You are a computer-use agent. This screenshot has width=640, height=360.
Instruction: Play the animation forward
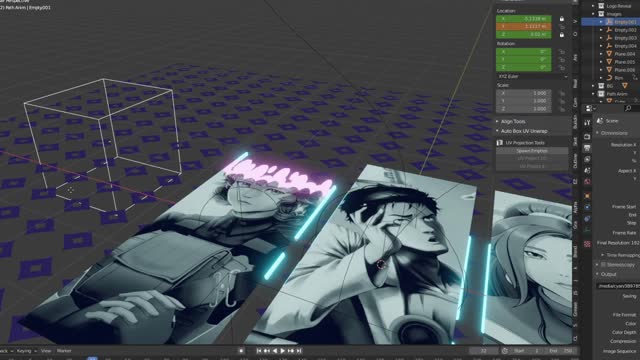pyautogui.click(x=283, y=351)
